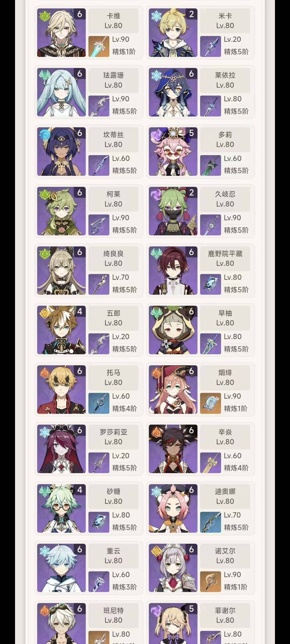Open 柯莱 character portrait
The image size is (290, 644).
pyautogui.click(x=61, y=211)
